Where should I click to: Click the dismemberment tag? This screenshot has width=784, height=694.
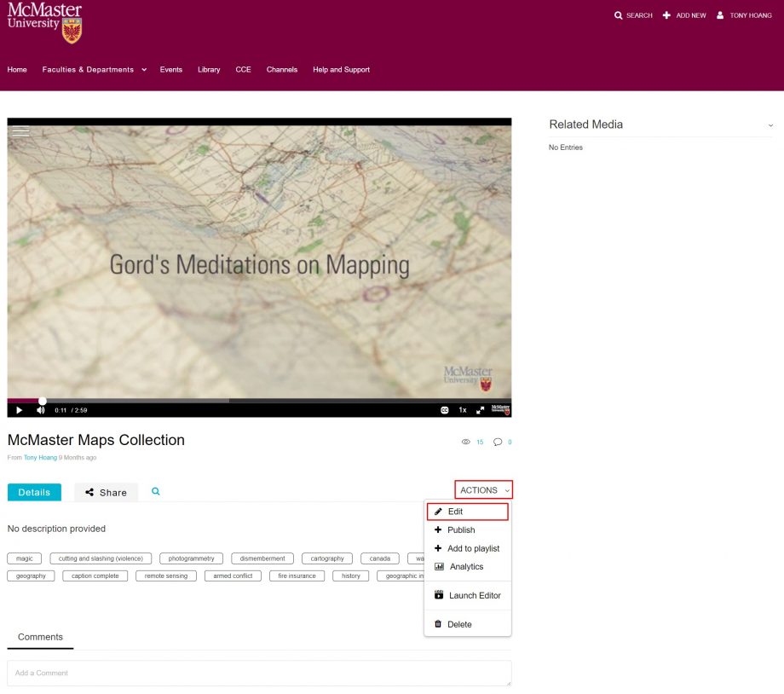pyautogui.click(x=262, y=558)
